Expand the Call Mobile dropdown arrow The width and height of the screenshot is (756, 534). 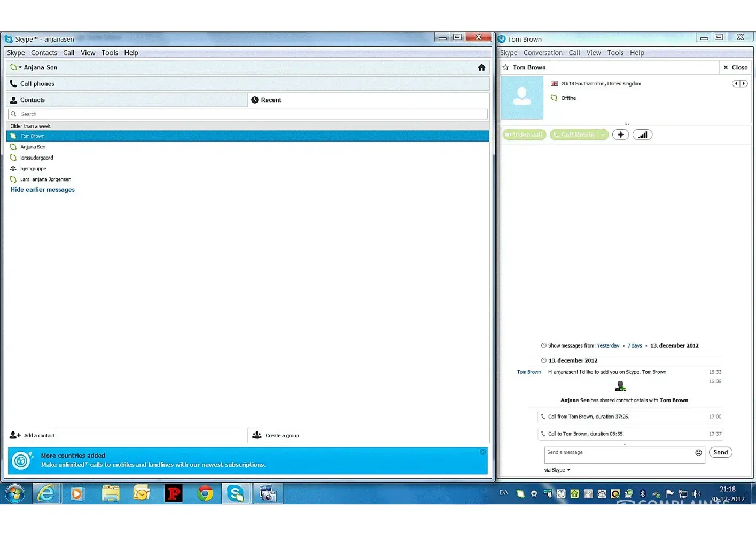pos(603,135)
